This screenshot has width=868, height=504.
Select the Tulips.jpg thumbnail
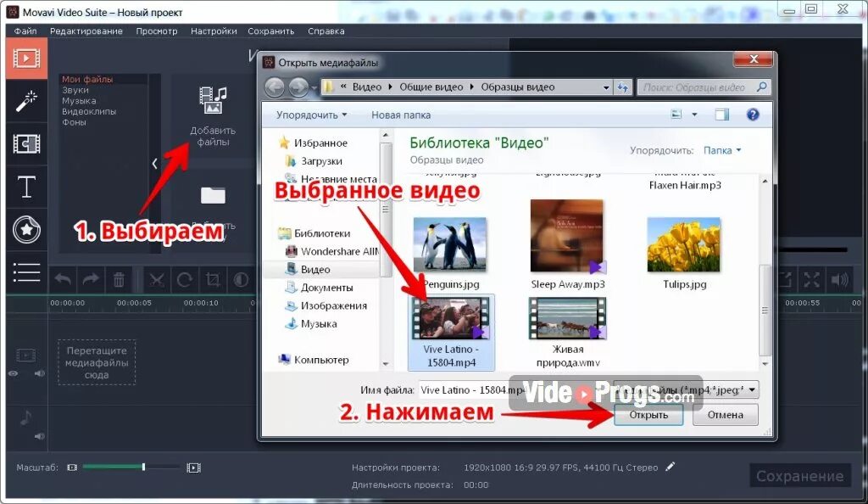pyautogui.click(x=684, y=244)
